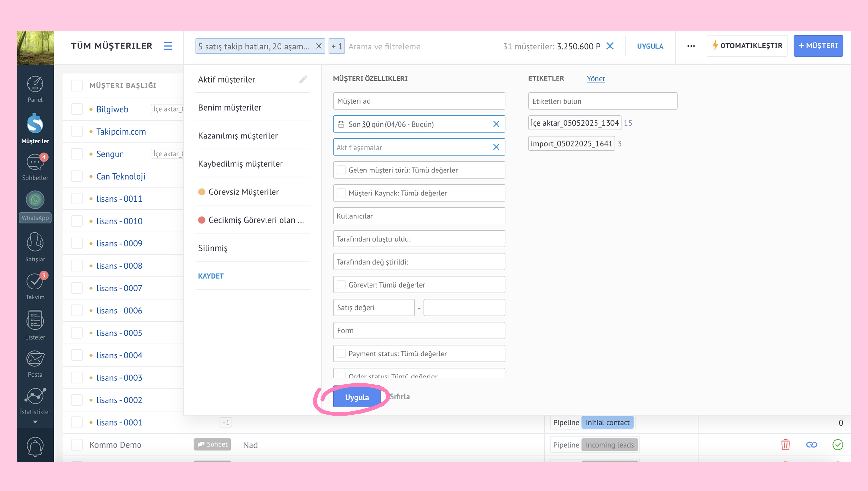Check the Bilgiweb row checkbox

click(x=77, y=109)
